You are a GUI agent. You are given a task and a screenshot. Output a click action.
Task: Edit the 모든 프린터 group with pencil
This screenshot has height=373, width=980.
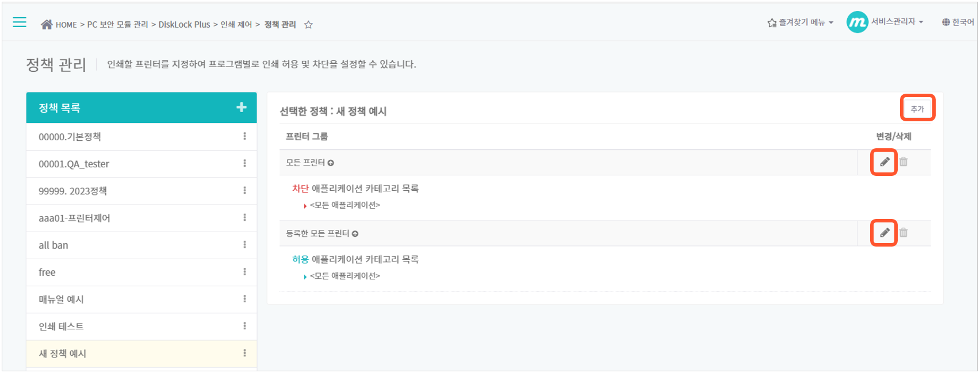(885, 162)
